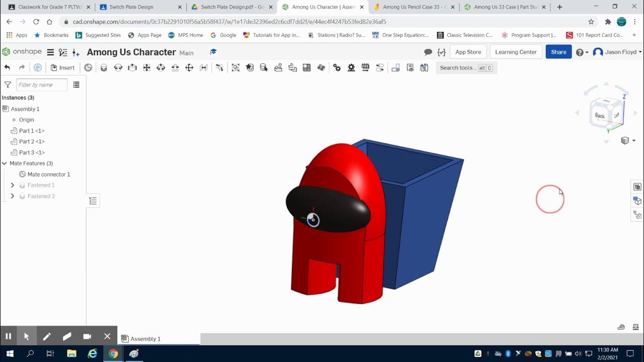The image size is (644, 362).
Task: Open the Onshape hamburger document menu
Action: coord(50,52)
